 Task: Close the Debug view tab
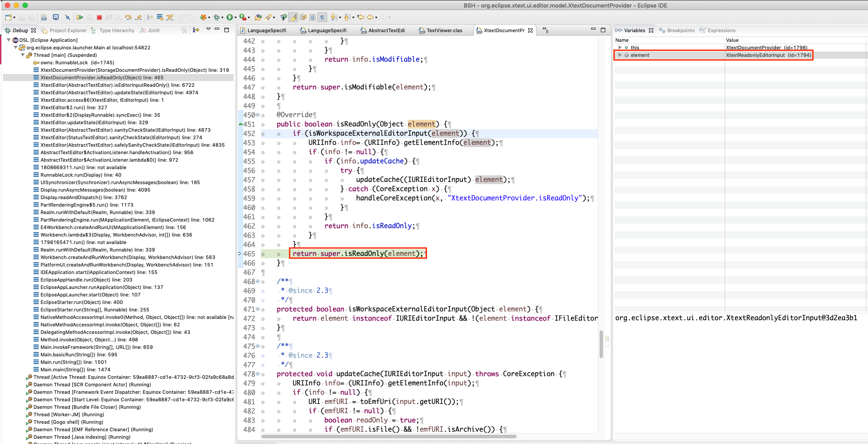click(x=34, y=30)
